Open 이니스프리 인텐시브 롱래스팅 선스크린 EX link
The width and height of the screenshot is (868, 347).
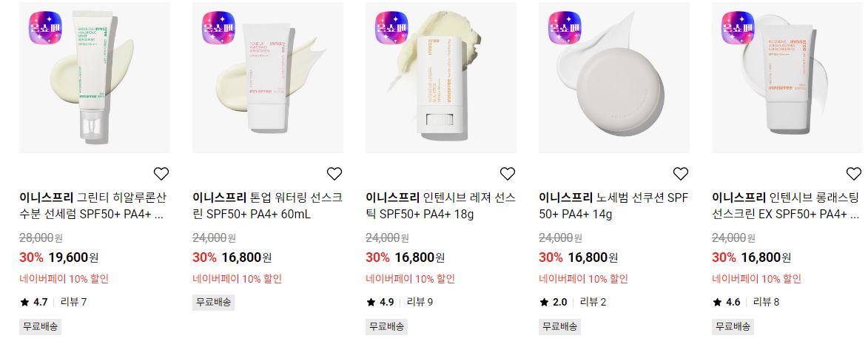[x=786, y=206]
